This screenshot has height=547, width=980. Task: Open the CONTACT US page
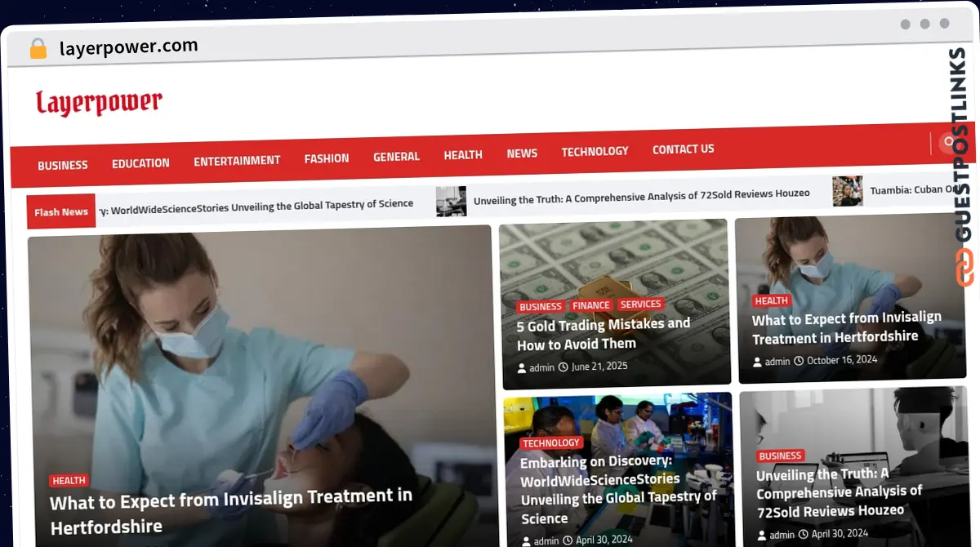click(x=683, y=149)
